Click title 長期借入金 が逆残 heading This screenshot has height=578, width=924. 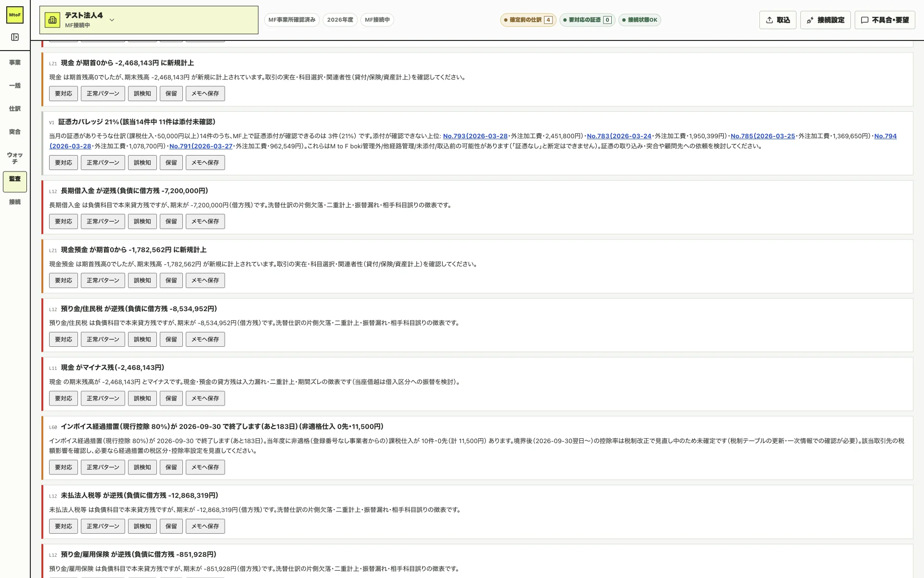(134, 191)
